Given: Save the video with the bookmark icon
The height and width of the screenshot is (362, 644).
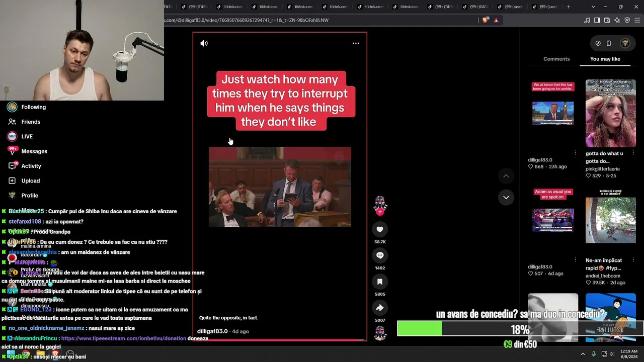Looking at the screenshot, I should click(380, 282).
